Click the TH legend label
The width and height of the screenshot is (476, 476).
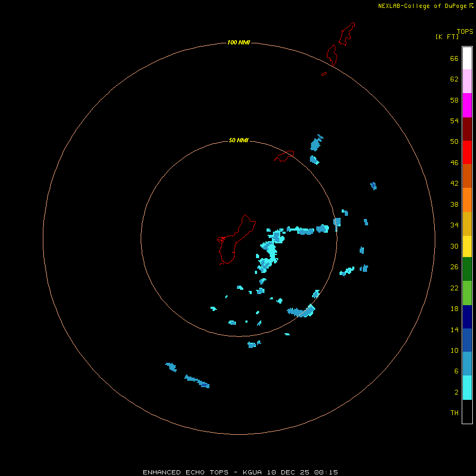[x=454, y=413]
